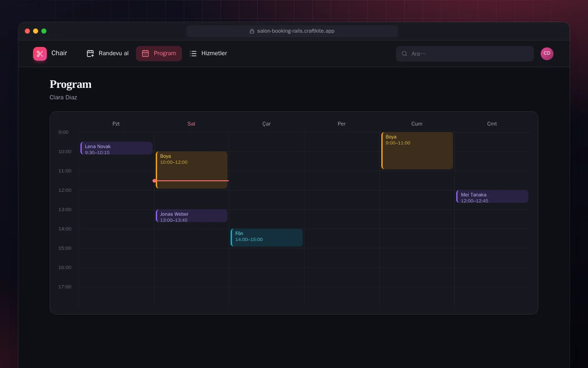Screen dimensions: 588x368
Task: Click the Clara Diaz subtitle
Action: click(63, 98)
